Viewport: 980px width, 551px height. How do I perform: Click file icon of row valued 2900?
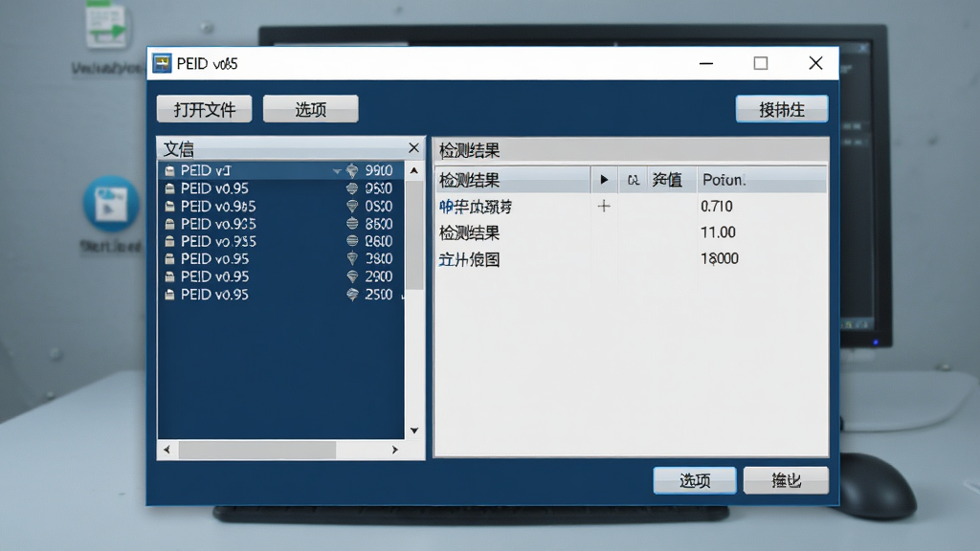tap(169, 276)
